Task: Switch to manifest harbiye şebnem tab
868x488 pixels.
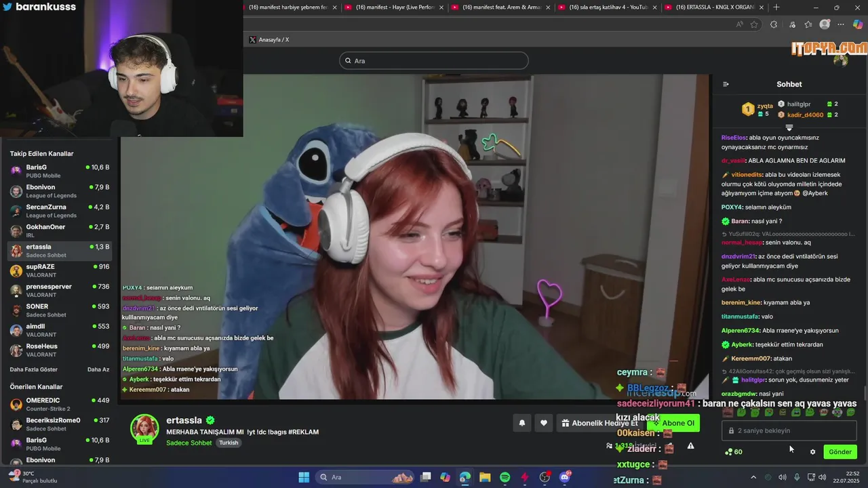Action: (290, 7)
